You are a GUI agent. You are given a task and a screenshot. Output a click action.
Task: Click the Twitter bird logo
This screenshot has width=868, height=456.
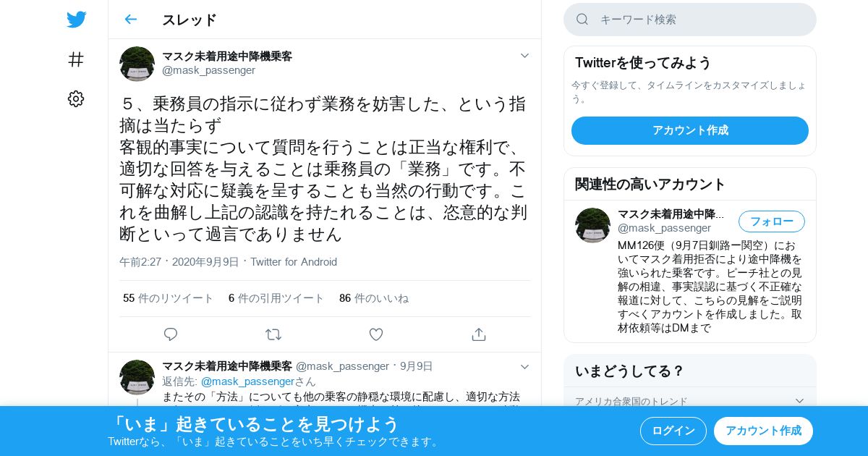click(76, 20)
